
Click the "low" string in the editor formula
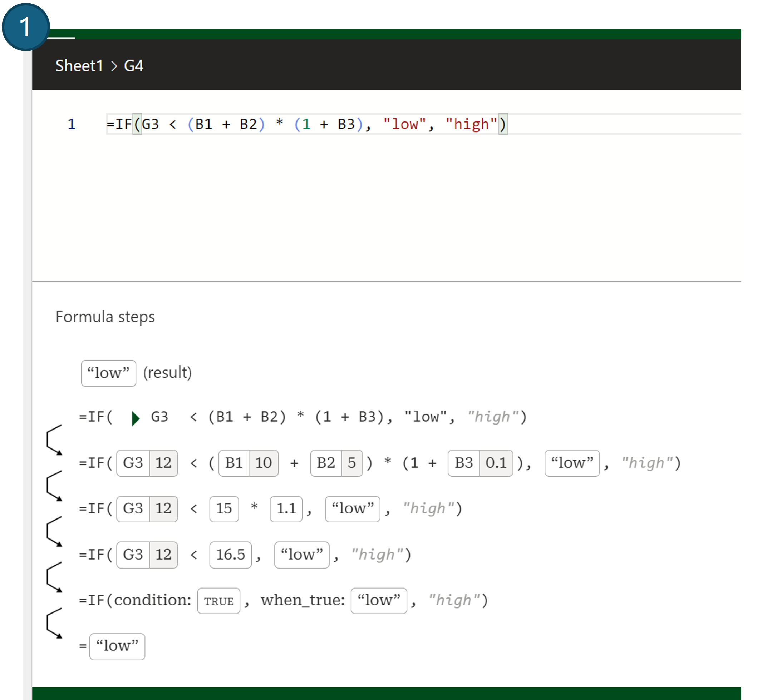click(x=404, y=124)
